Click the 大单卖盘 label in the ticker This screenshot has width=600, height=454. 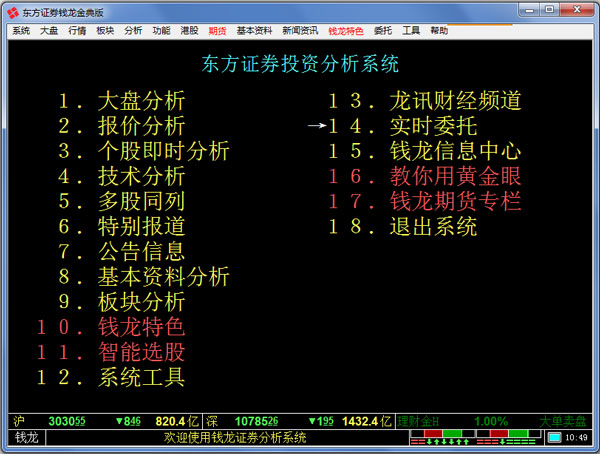(x=562, y=421)
